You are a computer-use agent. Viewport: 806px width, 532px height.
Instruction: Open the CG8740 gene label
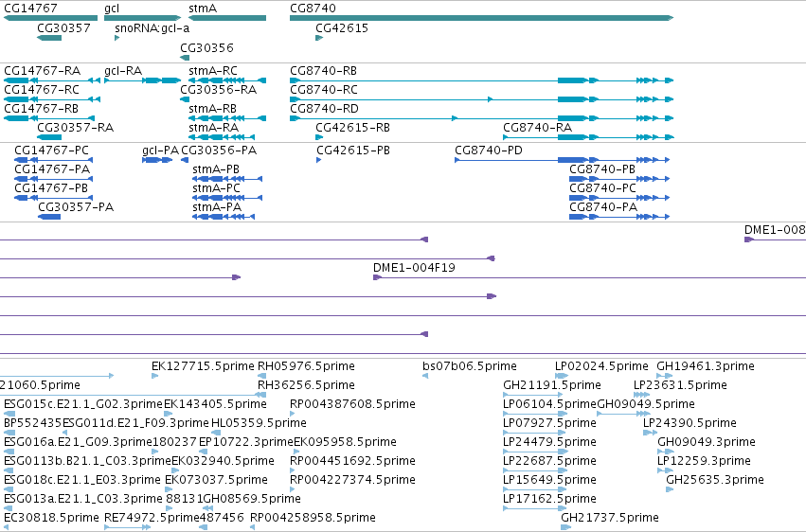(x=313, y=9)
